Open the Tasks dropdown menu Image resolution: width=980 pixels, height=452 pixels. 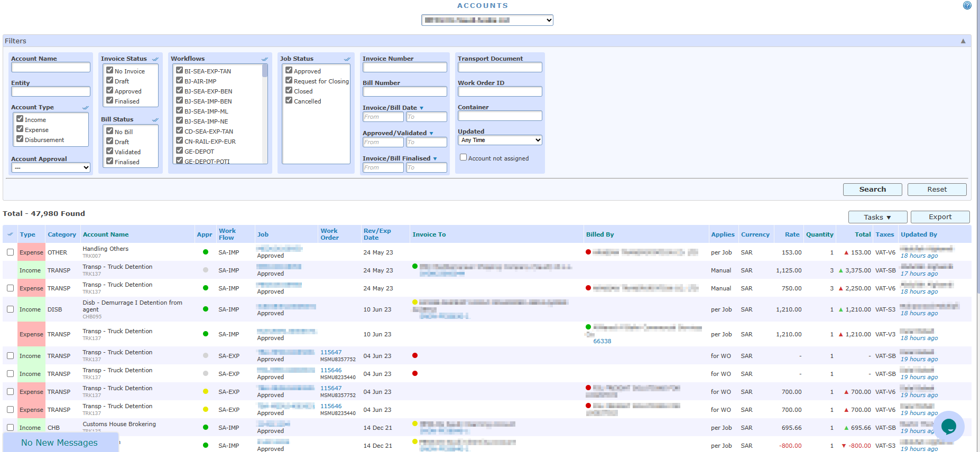tap(877, 217)
